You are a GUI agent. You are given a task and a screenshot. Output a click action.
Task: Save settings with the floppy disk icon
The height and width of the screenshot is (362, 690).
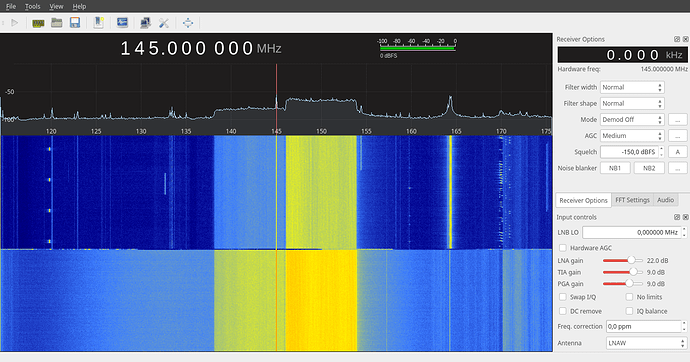(75, 22)
